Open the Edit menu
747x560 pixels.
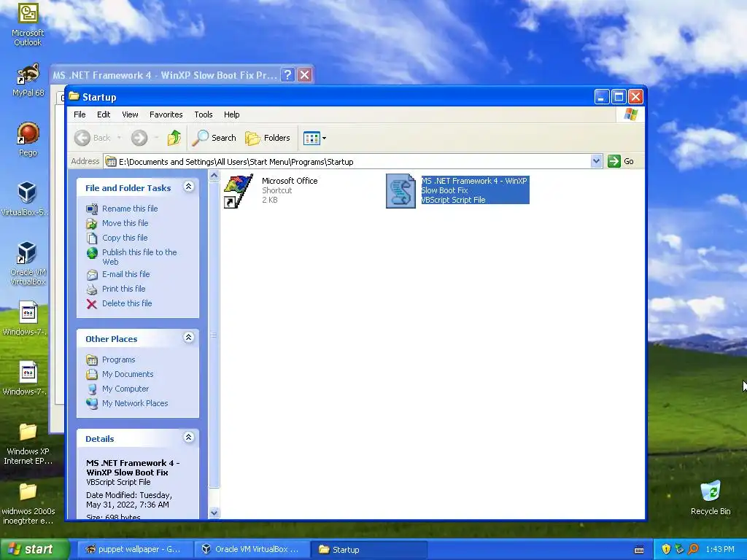pos(104,114)
